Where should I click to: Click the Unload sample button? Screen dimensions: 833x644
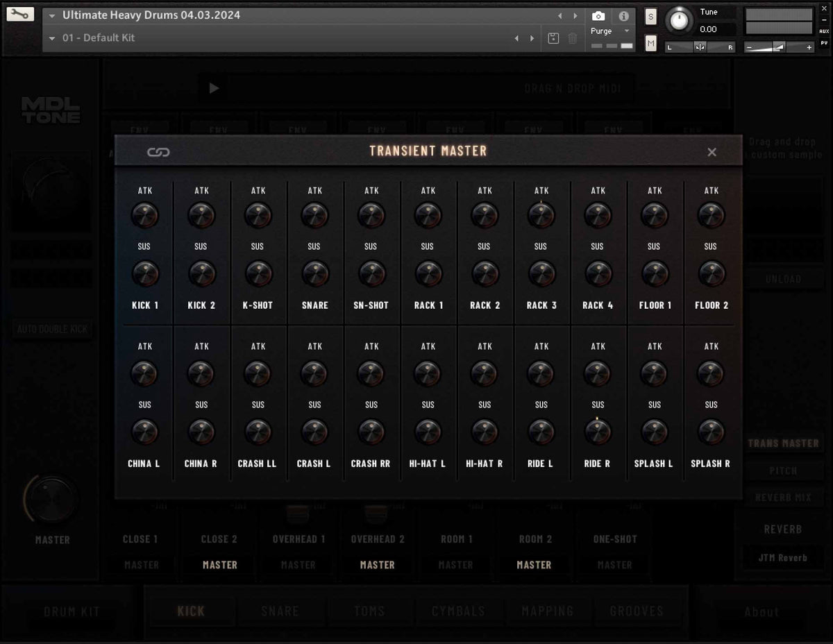coord(783,279)
